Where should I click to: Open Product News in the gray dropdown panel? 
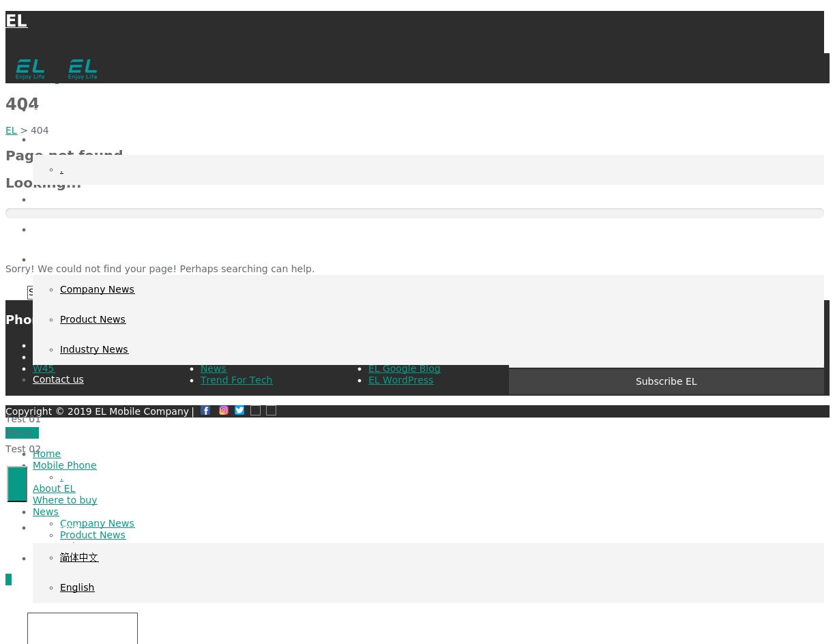(x=93, y=319)
